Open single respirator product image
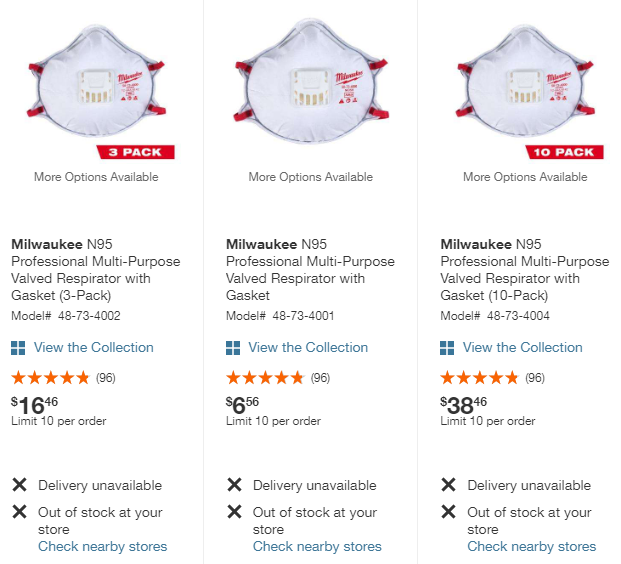The height and width of the screenshot is (564, 621). tap(311, 85)
